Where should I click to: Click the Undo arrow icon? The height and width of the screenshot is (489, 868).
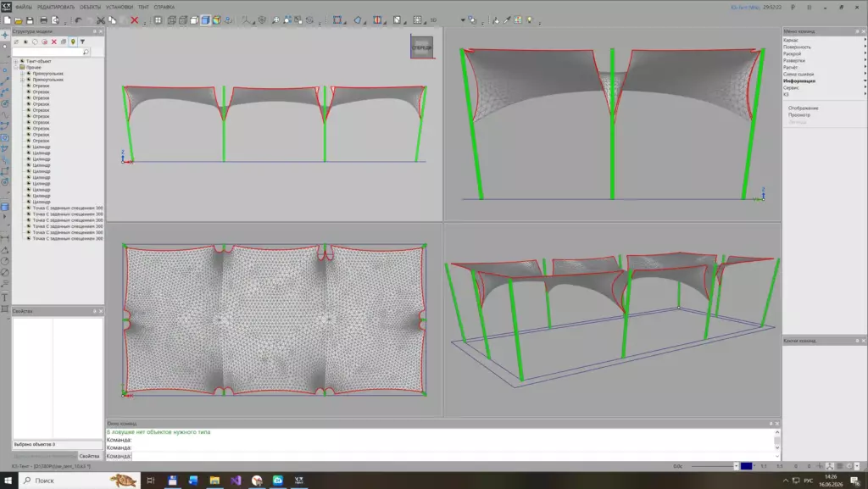click(x=79, y=20)
